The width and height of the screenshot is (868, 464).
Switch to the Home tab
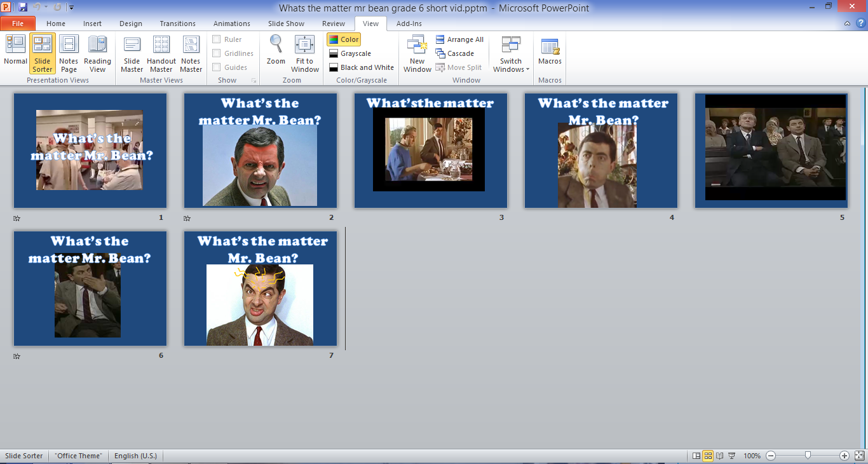56,24
